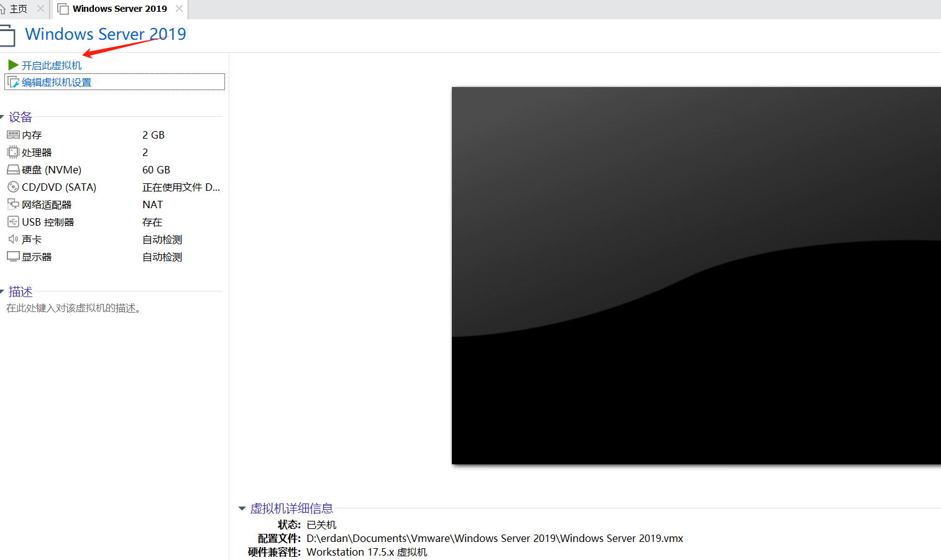Click the green play icon to power on
Screen dimensions: 941x560
13,65
